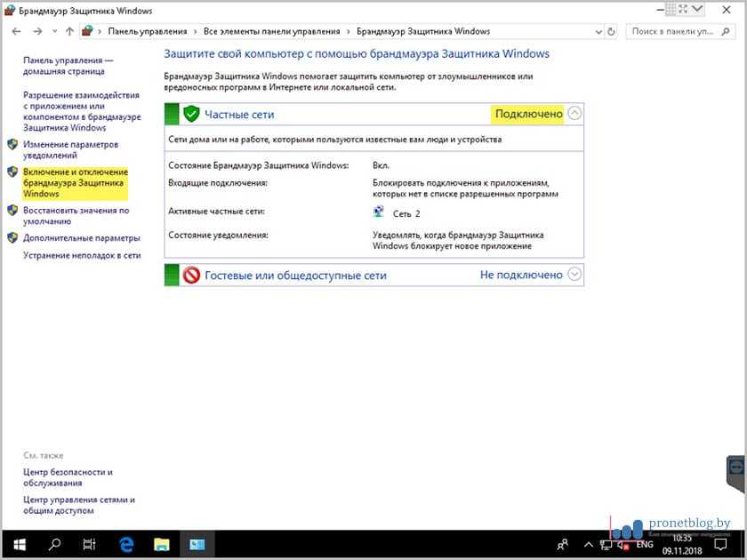This screenshot has height=560, width=747.
Task: Open the Windows Start menu
Action: pos(19,543)
